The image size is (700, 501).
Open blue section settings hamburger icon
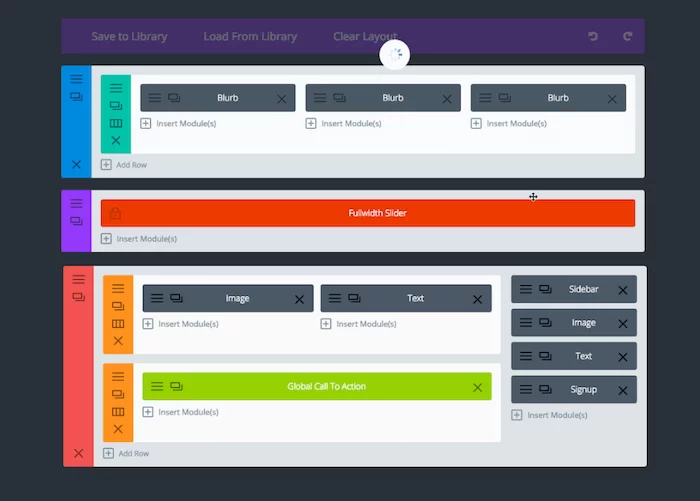pos(76,78)
